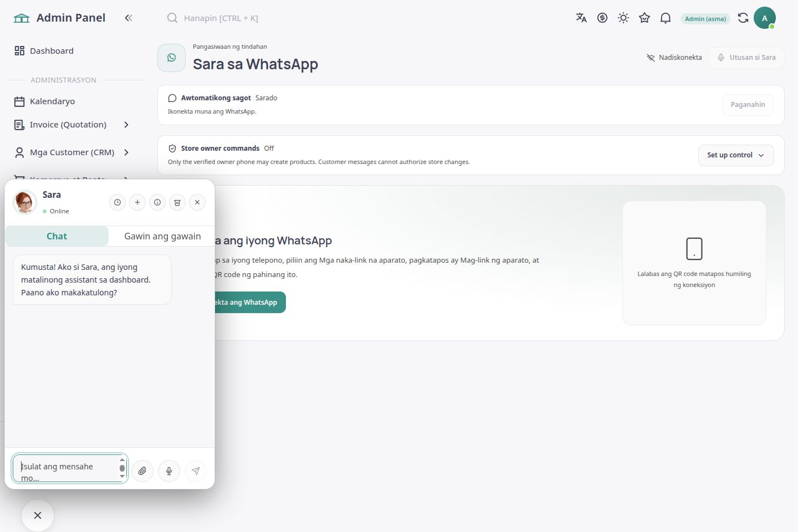Switch to the Chat tab
This screenshot has width=798, height=532.
tap(57, 236)
